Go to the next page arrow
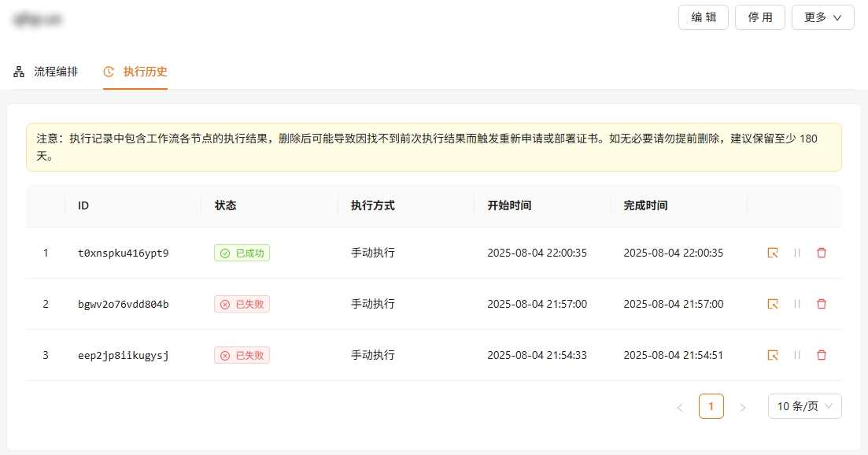Image resolution: width=868 pixels, height=455 pixels. point(742,407)
